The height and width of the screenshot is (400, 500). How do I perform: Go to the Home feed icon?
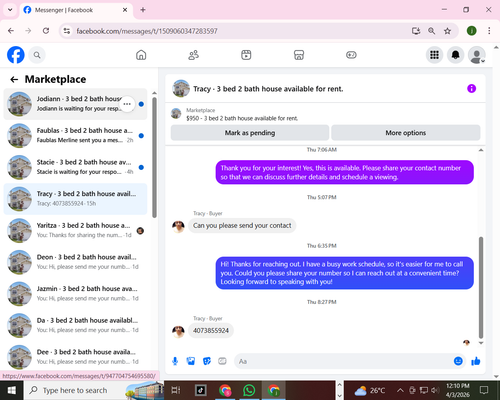tap(141, 55)
